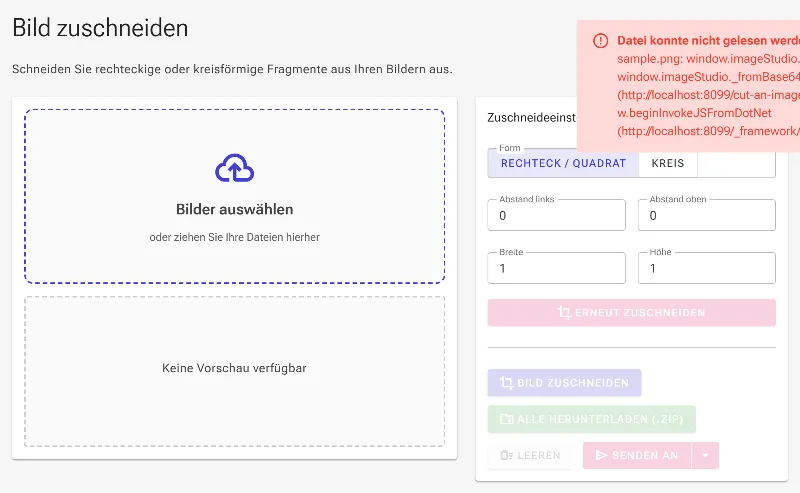Screen dimensions: 800x493
Task: Focus the Abstand oben input field
Action: coord(707,215)
